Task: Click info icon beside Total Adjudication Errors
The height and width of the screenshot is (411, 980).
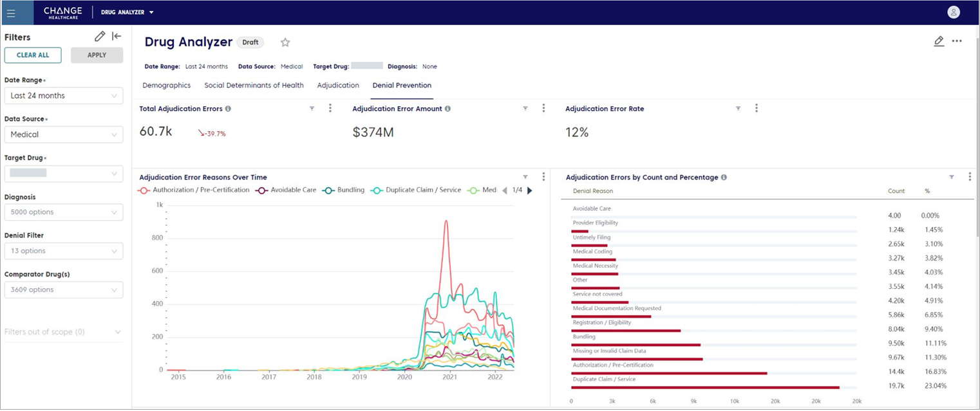Action: 228,109
